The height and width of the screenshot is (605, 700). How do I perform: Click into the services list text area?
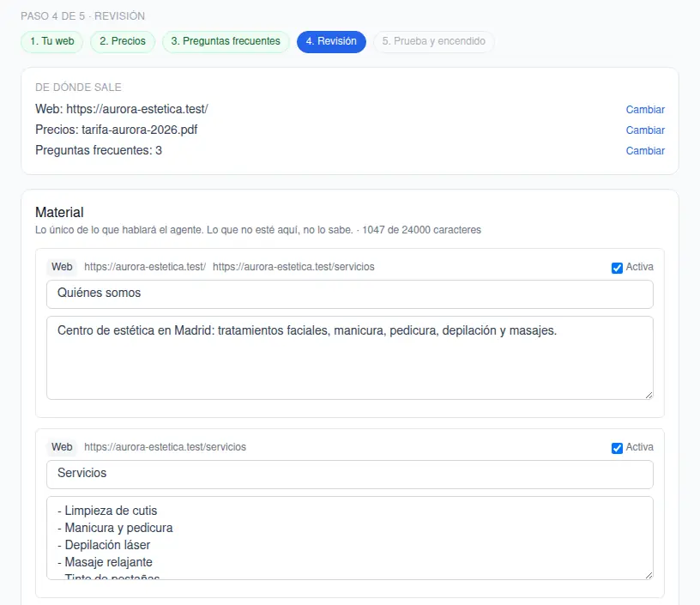pyautogui.click(x=350, y=538)
